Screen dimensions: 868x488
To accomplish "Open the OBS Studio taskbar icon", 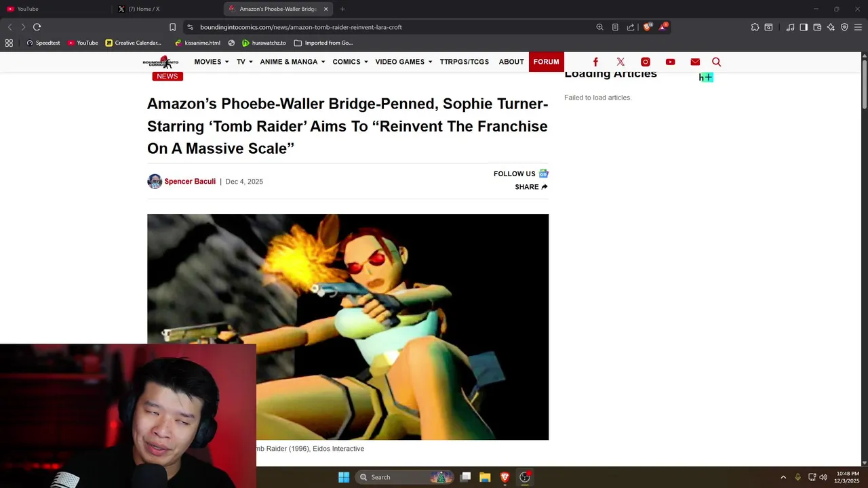I will [x=525, y=477].
